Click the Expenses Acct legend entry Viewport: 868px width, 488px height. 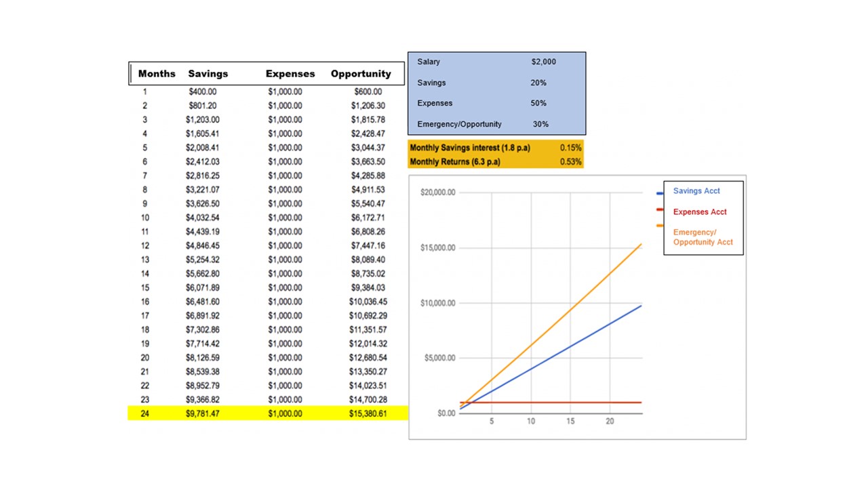tap(700, 212)
